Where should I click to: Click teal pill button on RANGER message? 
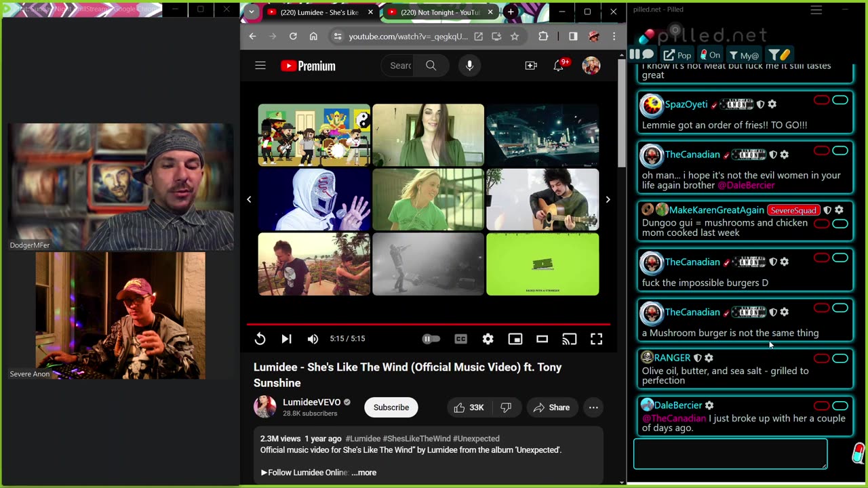point(840,358)
